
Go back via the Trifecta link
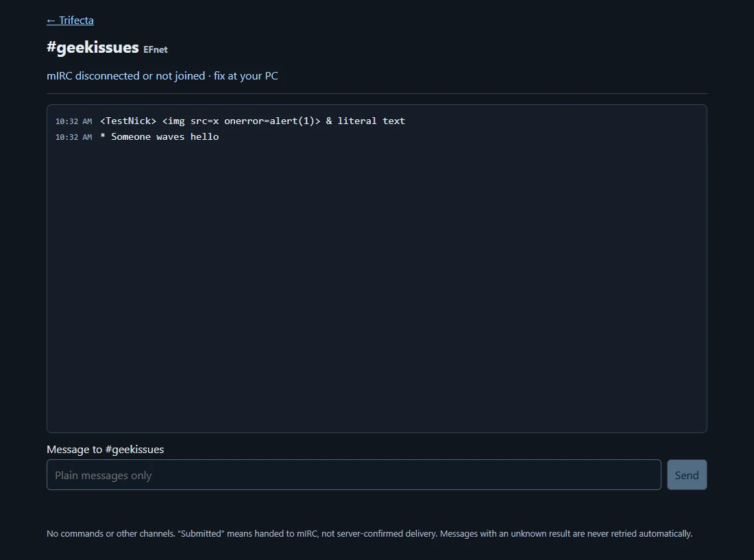(70, 20)
